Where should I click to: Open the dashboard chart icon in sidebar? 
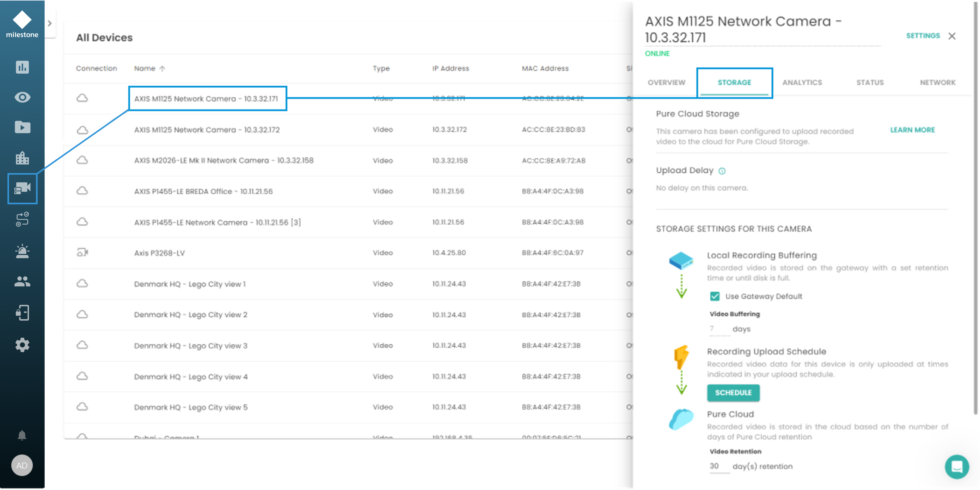22,67
